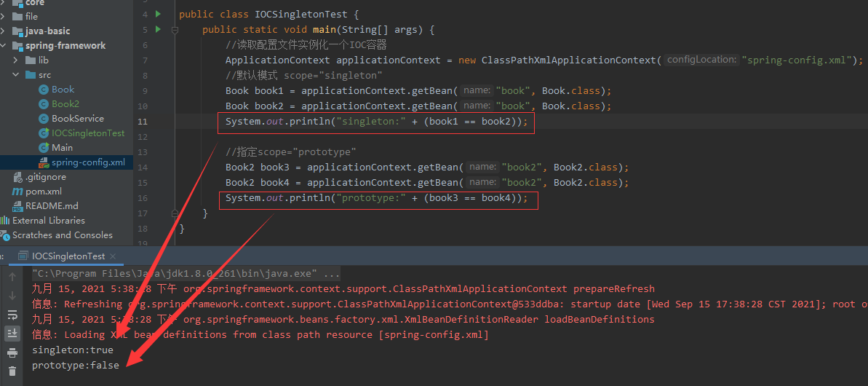Click the Scratches and Consoles icon
The width and height of the screenshot is (868, 386).
click(5, 235)
